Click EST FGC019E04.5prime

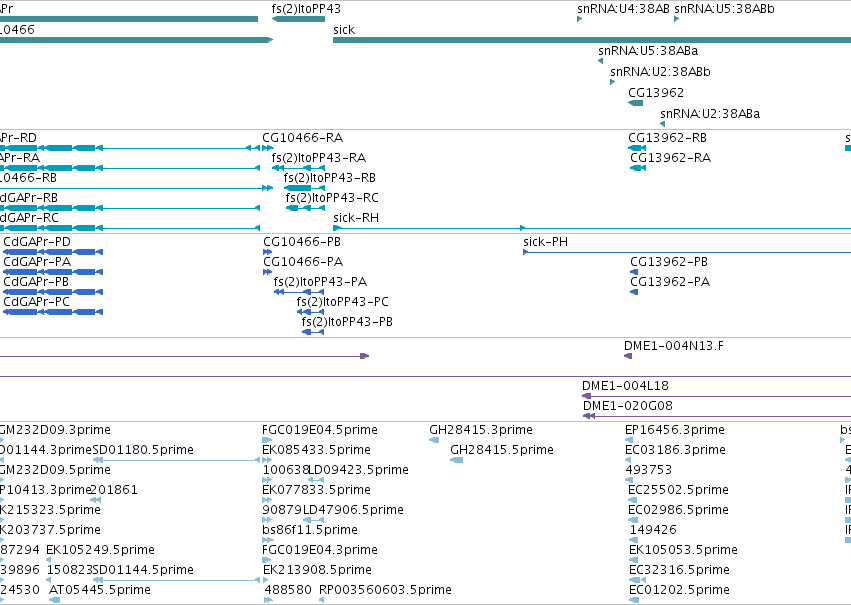tap(320, 430)
